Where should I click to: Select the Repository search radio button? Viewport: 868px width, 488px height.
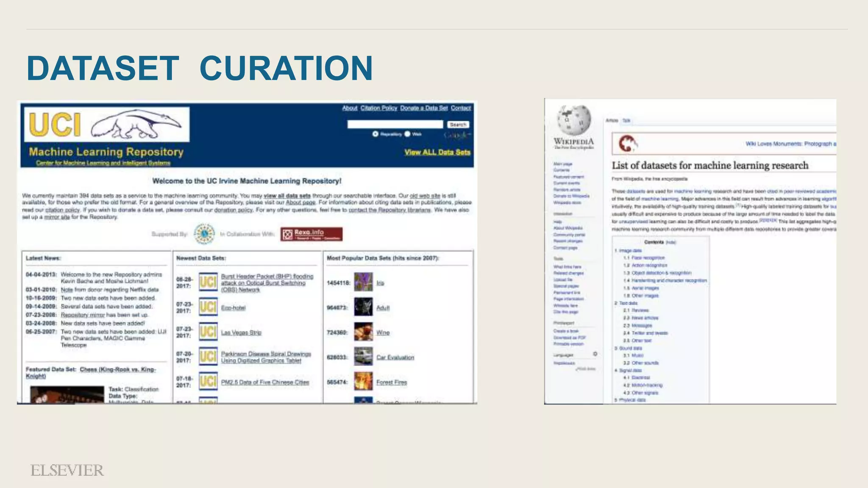tap(375, 134)
